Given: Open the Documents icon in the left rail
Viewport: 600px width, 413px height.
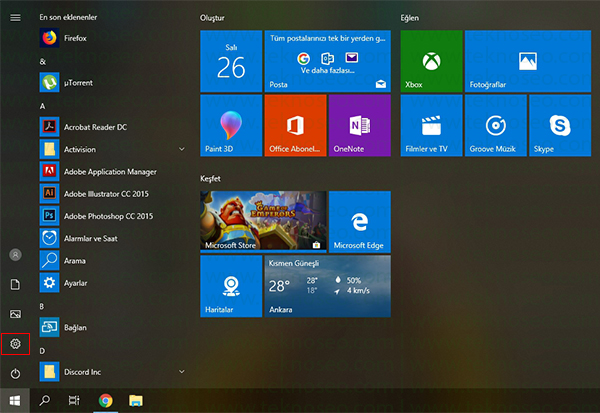Looking at the screenshot, I should click(15, 284).
